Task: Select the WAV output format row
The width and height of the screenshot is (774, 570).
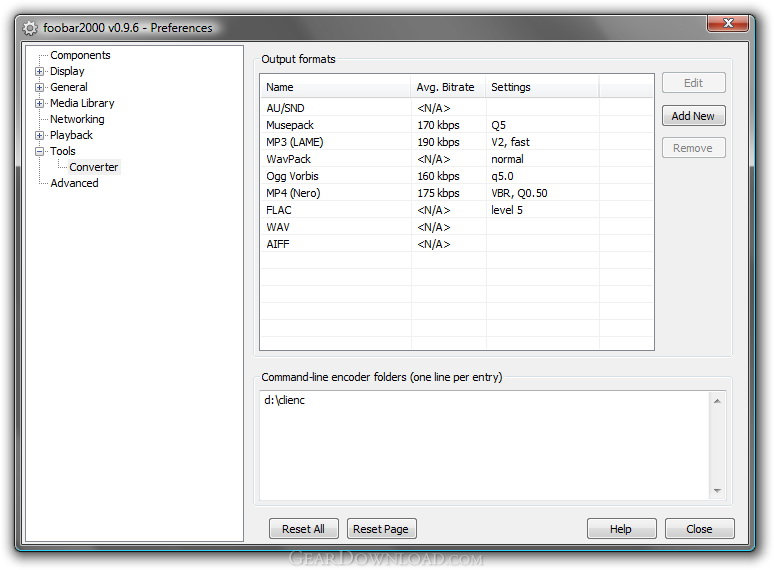Action: click(457, 228)
